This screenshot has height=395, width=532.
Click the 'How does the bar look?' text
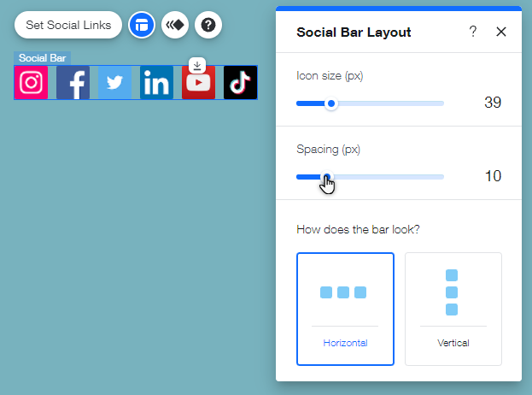358,230
